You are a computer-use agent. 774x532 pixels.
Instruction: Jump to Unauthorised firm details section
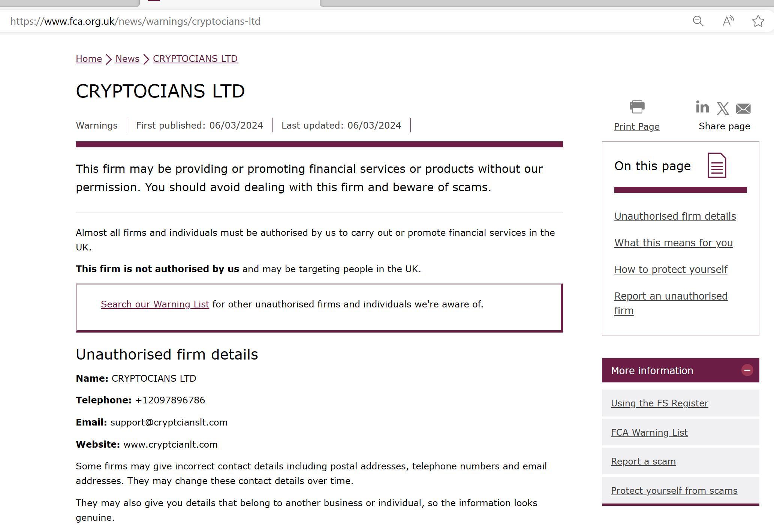click(x=675, y=216)
